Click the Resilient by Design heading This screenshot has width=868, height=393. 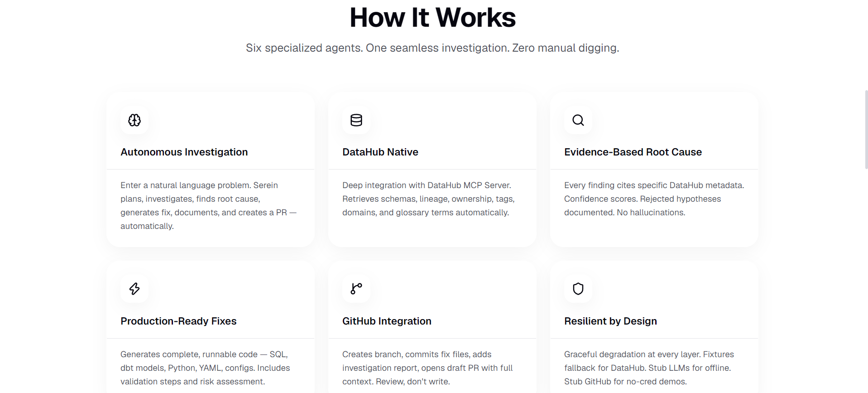610,321
